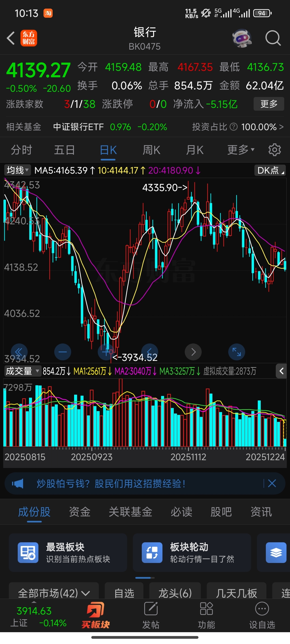Filter list by 几天几板
Screen dimensions: 290x644
coord(236,593)
